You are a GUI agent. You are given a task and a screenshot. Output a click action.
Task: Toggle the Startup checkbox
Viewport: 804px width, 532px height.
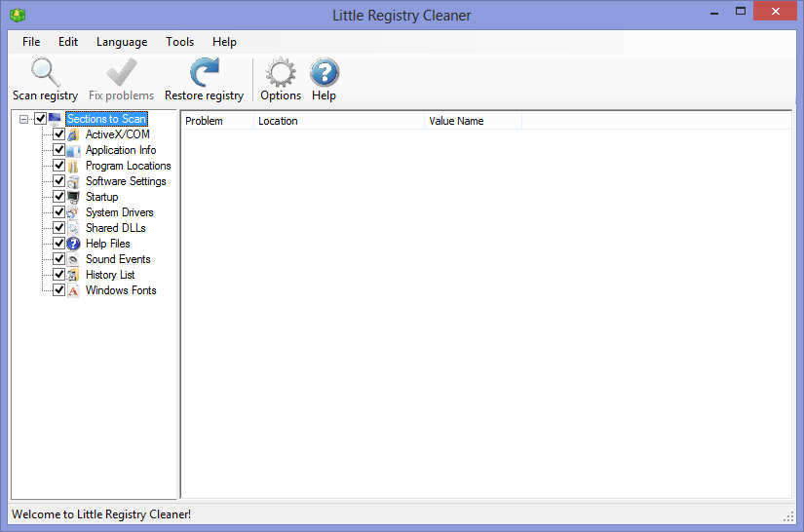pos(59,196)
